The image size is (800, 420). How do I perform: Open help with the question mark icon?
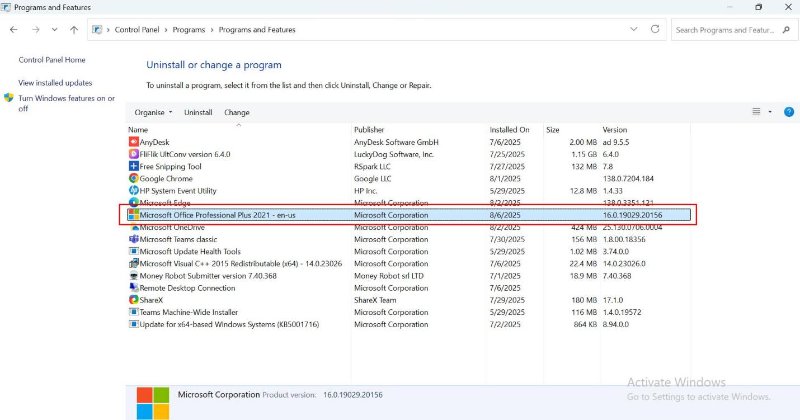(789, 112)
